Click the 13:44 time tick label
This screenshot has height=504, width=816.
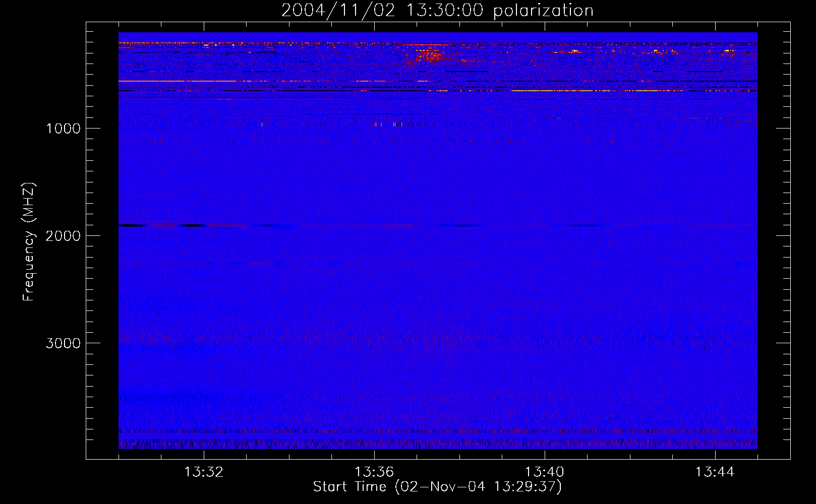(715, 472)
